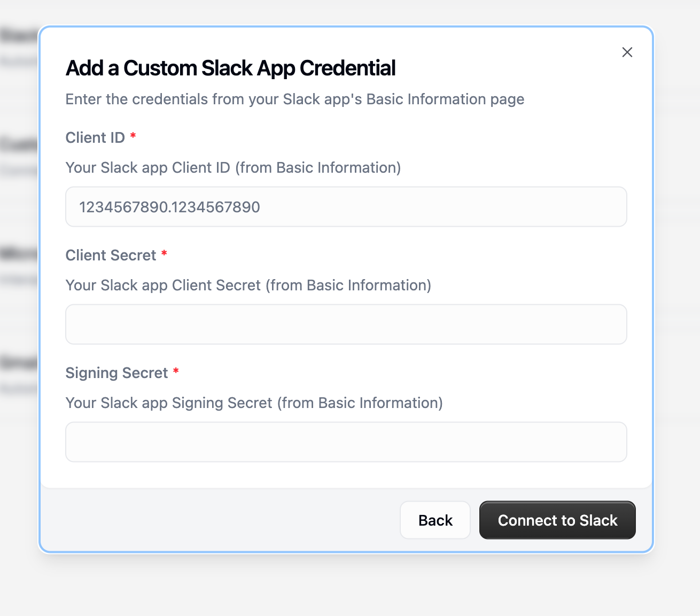Click the dialog title text
The width and height of the screenshot is (700, 616).
click(x=230, y=68)
